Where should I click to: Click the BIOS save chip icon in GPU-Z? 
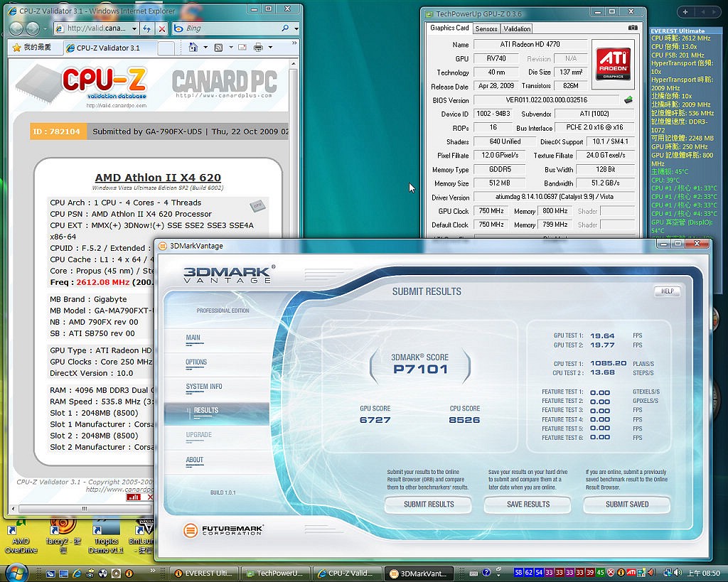[628, 99]
